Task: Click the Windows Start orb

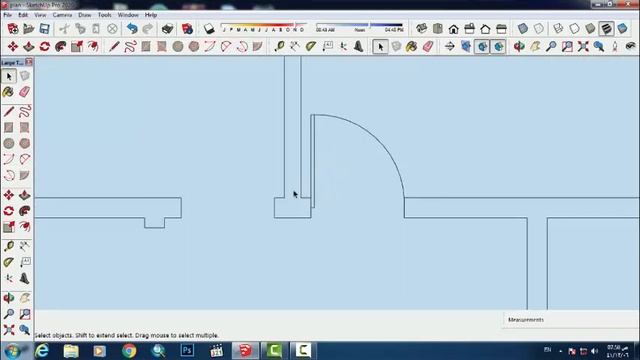Action: (12, 351)
